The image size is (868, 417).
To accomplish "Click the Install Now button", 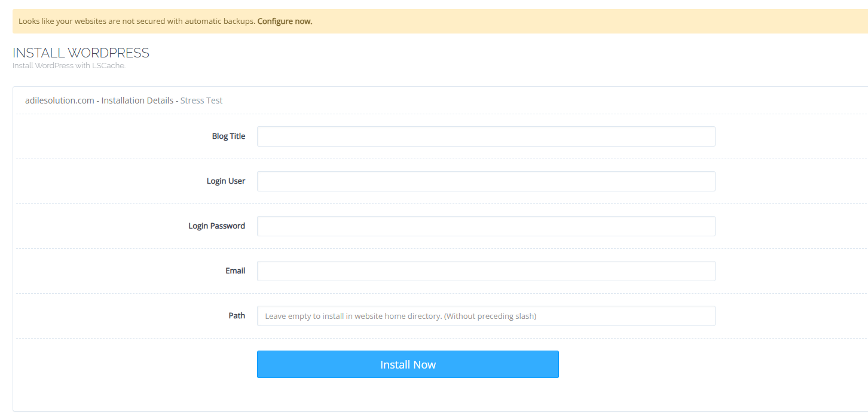I will (408, 364).
